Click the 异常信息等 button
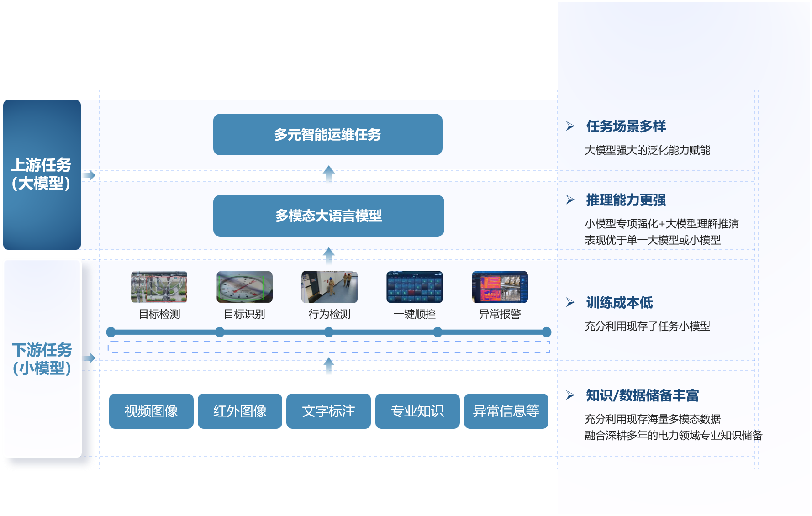This screenshot has width=812, height=516. [x=506, y=411]
